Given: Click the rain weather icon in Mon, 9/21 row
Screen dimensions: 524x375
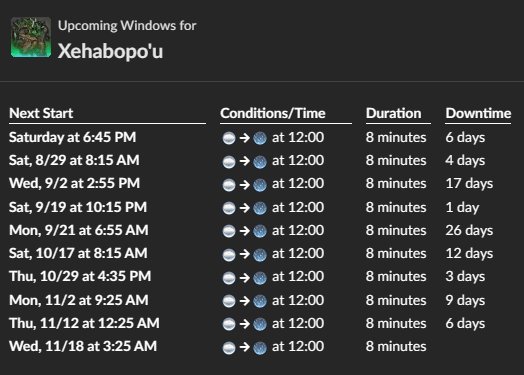Looking at the screenshot, I should (x=260, y=231).
